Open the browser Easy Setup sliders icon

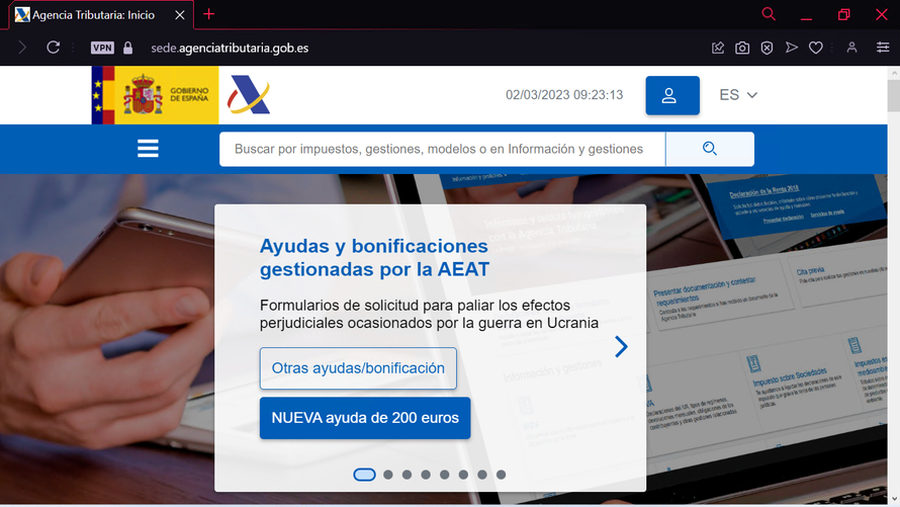tap(883, 47)
